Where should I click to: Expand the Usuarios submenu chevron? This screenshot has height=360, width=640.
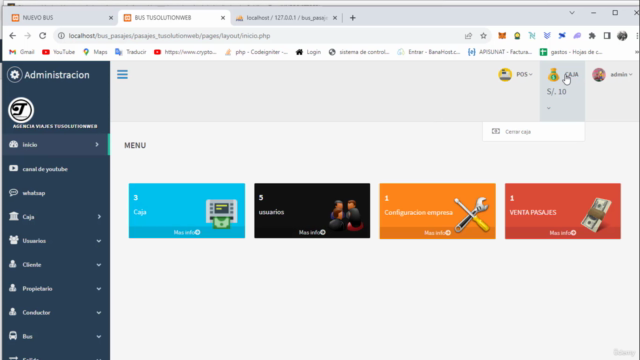pyautogui.click(x=99, y=241)
